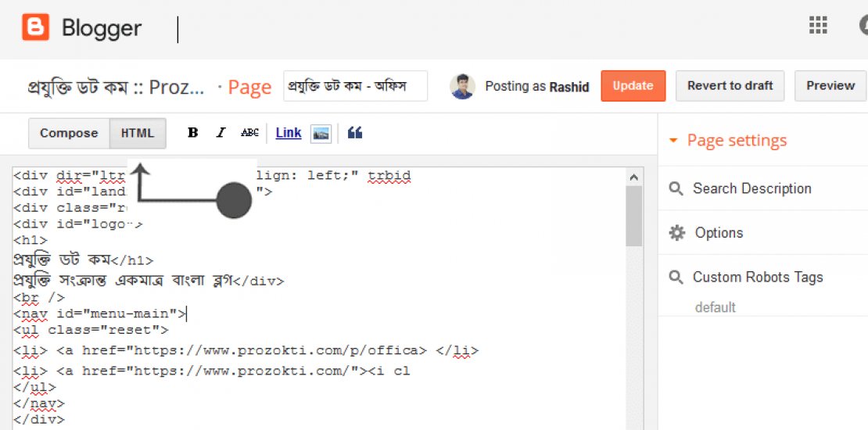
Task: Click the Link toolbar item
Action: tap(289, 133)
